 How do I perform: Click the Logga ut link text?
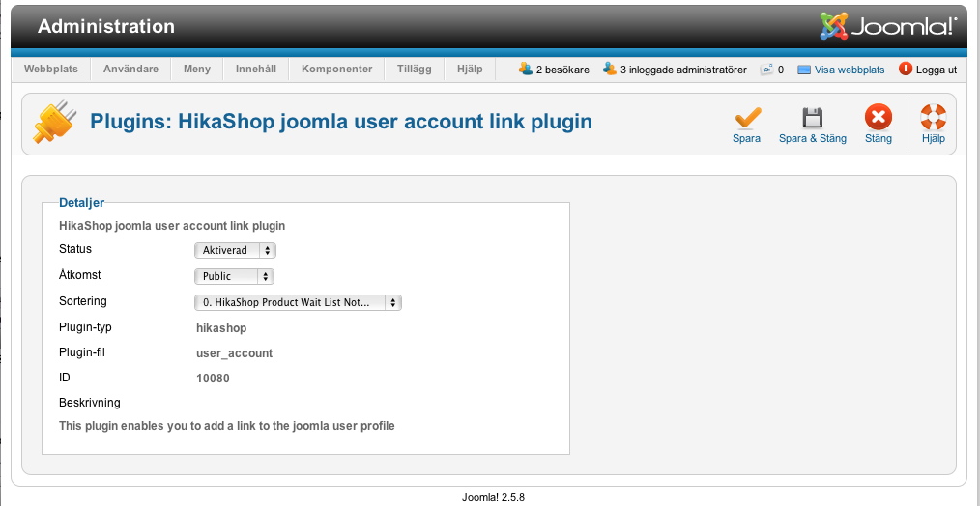pos(936,70)
